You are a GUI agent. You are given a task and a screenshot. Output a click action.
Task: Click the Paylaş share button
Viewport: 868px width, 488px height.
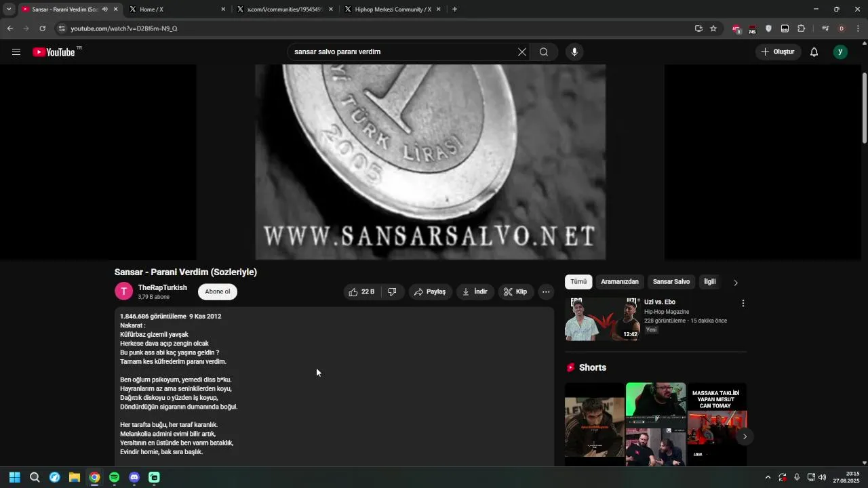tap(430, 292)
